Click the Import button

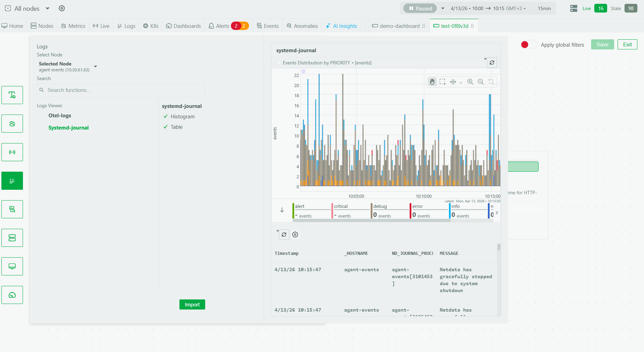coord(192,304)
